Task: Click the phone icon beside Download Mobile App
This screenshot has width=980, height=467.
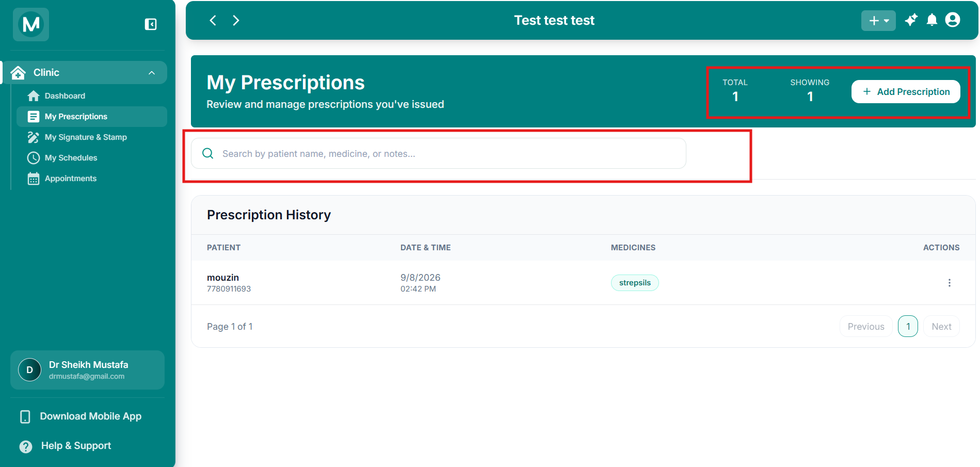Action: [25, 417]
